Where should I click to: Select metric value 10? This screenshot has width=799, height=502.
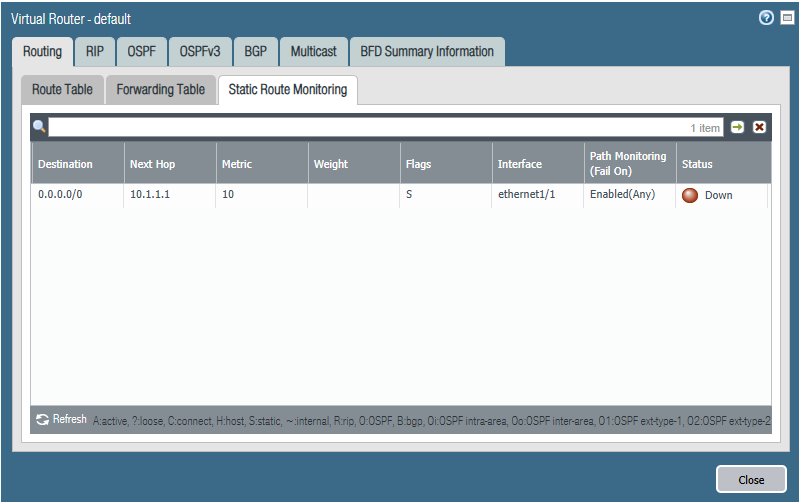[228, 194]
